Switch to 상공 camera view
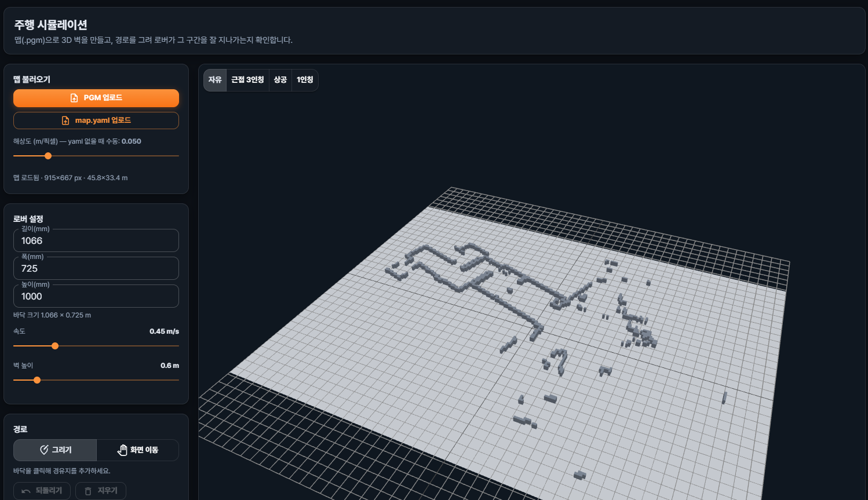Screen dimensions: 868x500 pos(280,80)
